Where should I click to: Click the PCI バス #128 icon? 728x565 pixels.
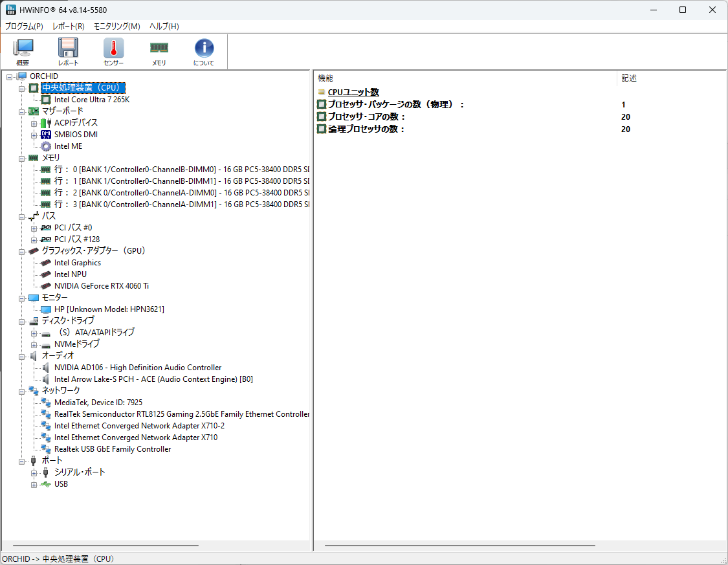[46, 239]
